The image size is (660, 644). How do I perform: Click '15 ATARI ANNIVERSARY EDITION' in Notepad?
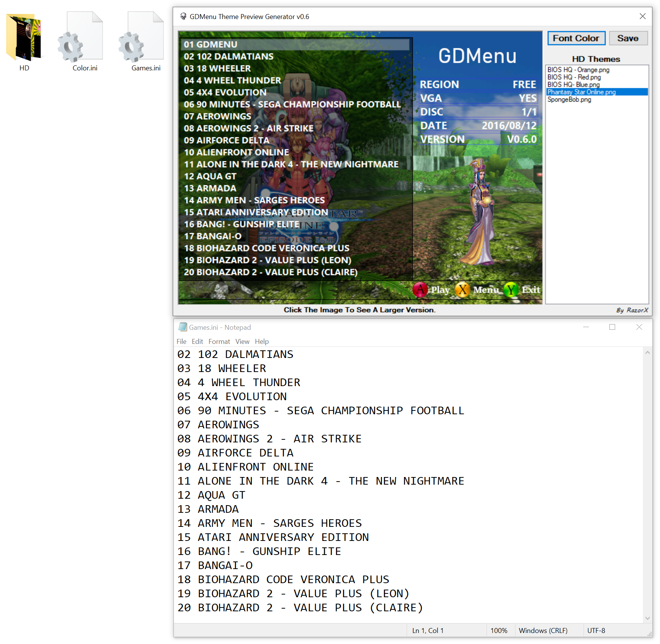(273, 537)
